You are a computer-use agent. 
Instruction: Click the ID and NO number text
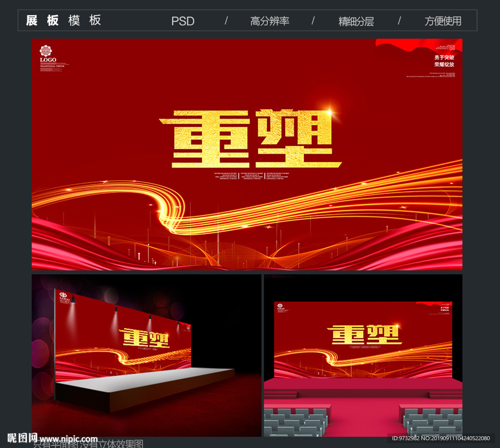(x=441, y=438)
